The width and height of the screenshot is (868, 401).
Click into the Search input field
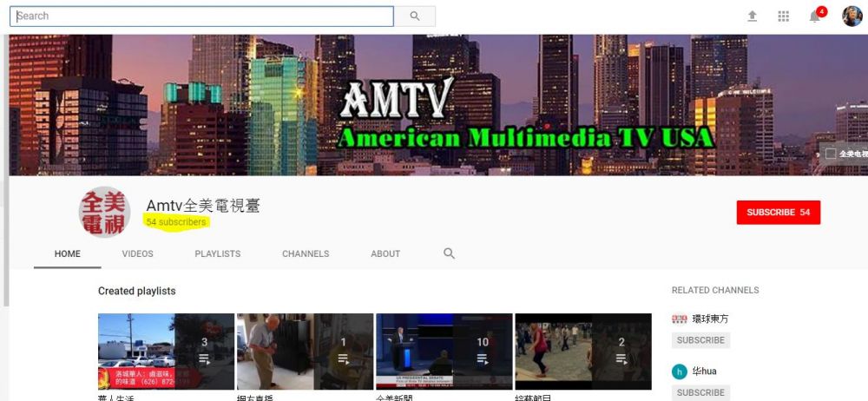201,16
